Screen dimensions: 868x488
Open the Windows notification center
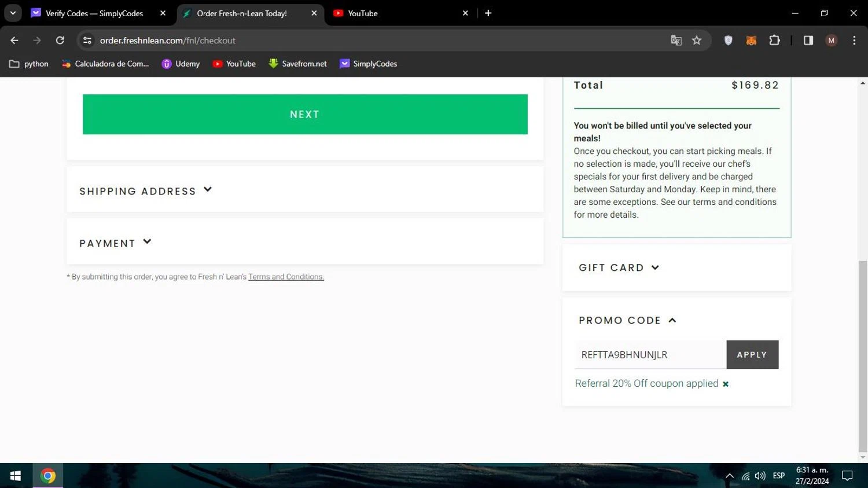tap(848, 476)
